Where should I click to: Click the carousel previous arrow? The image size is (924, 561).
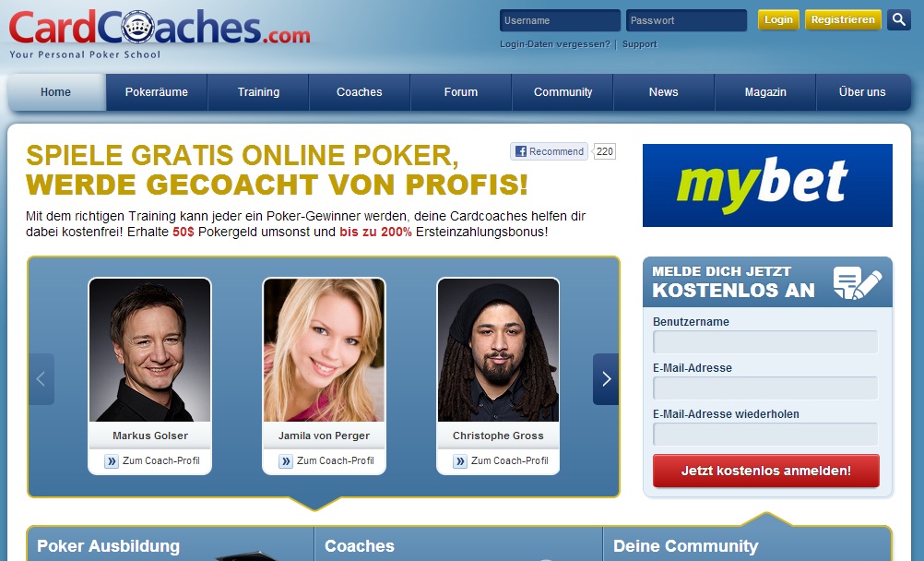point(41,378)
